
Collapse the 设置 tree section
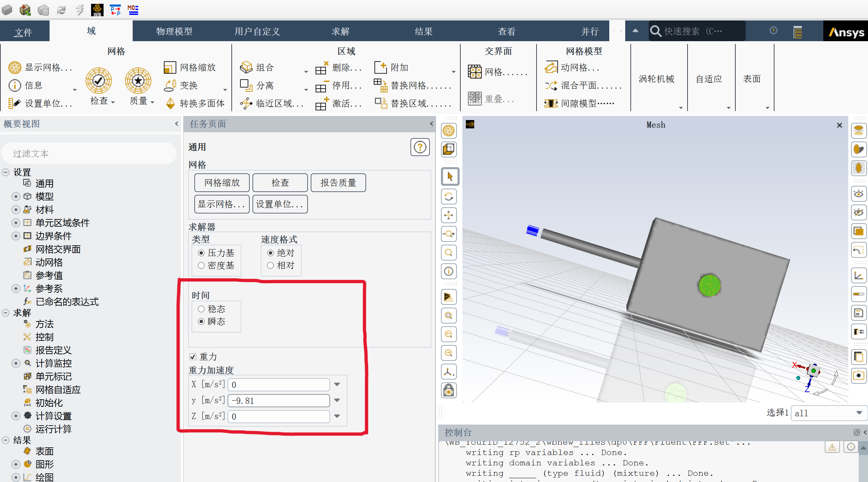coord(6,172)
